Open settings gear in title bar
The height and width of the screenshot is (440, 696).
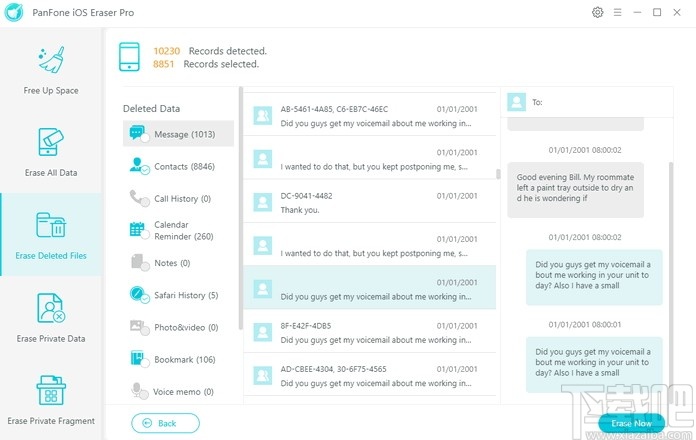point(597,12)
